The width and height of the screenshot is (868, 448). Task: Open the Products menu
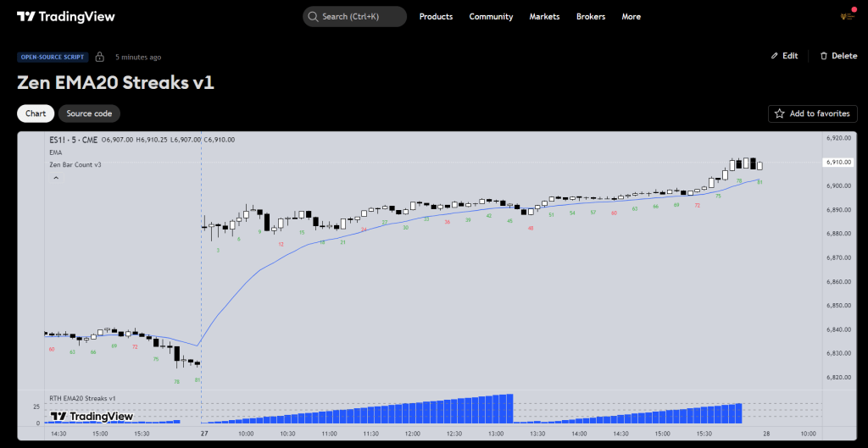point(436,17)
